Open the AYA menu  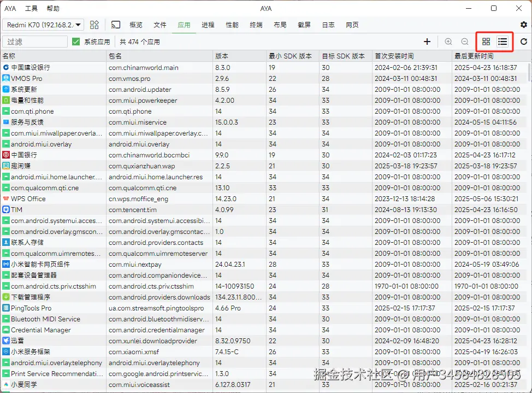pyautogui.click(x=10, y=9)
